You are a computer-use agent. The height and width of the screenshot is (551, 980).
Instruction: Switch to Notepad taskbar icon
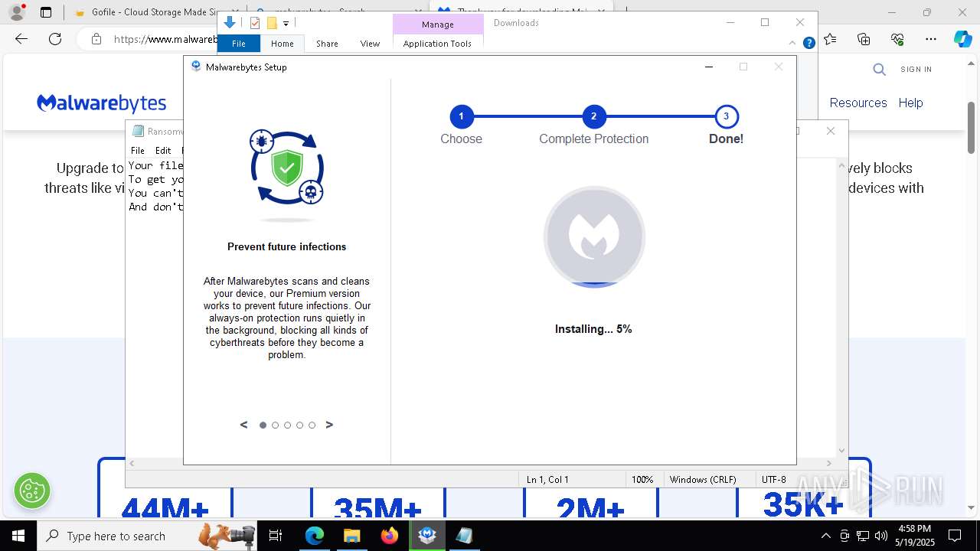pos(464,536)
